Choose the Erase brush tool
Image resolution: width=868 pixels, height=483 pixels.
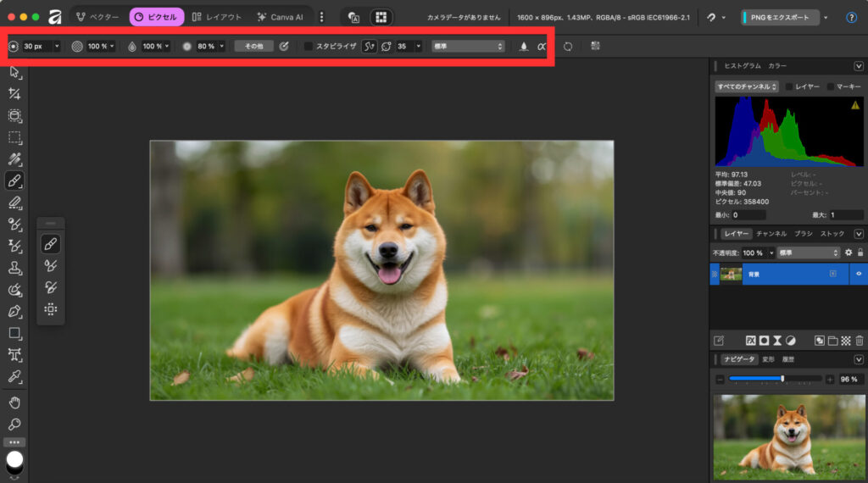tap(14, 203)
